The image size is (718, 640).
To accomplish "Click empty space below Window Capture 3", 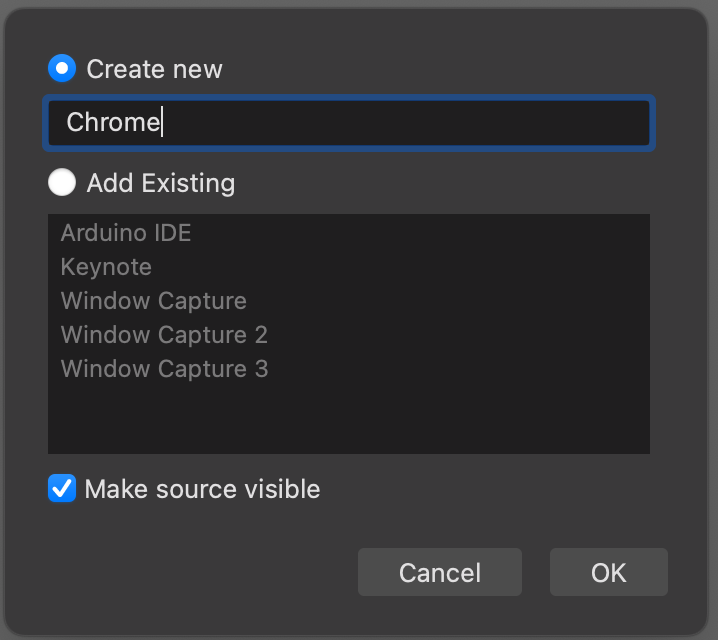I will (x=348, y=420).
